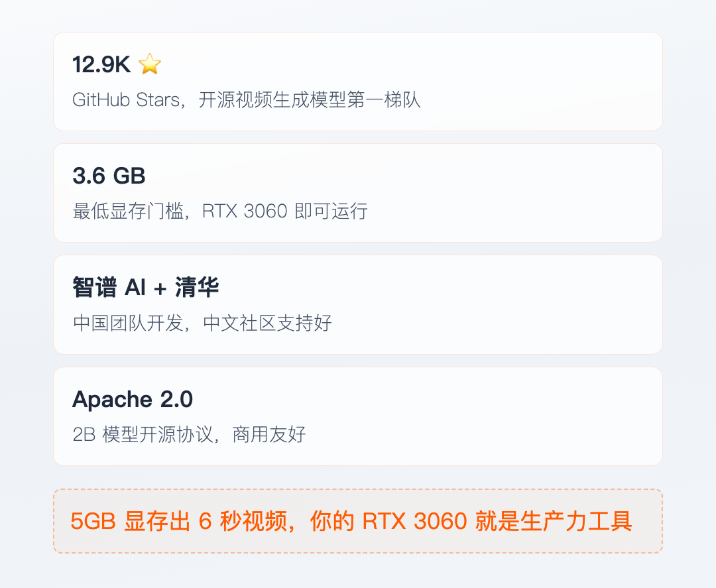The height and width of the screenshot is (588, 716).
Task: Click the star emoji beside 12.9K
Action: coord(150,64)
